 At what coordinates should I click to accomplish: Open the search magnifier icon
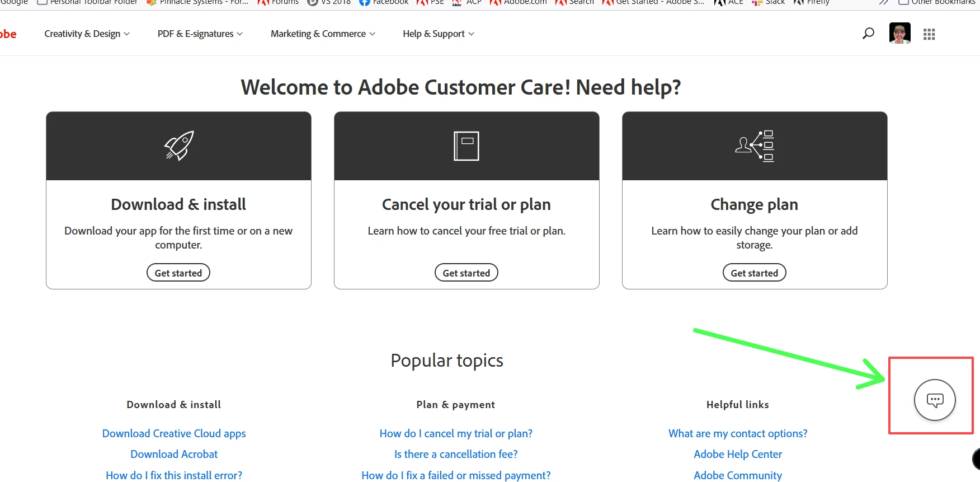(868, 34)
